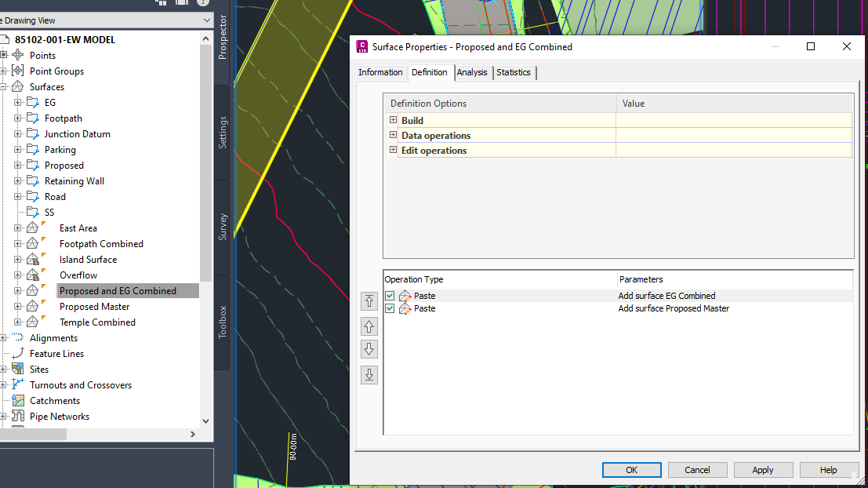This screenshot has height=488, width=868.
Task: Open the Statistics tab
Action: [x=514, y=72]
